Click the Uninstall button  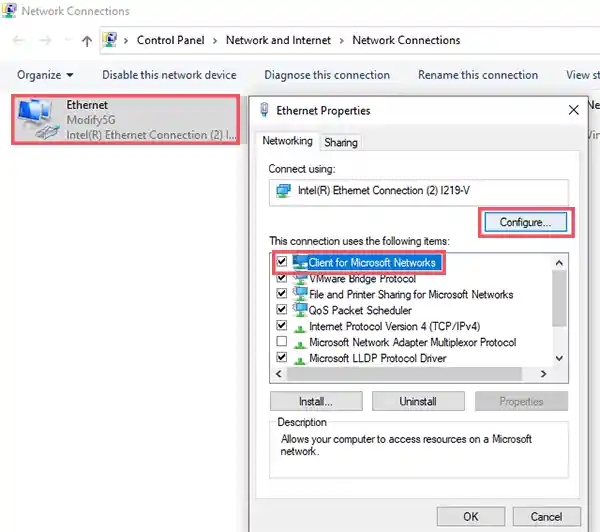tap(418, 401)
